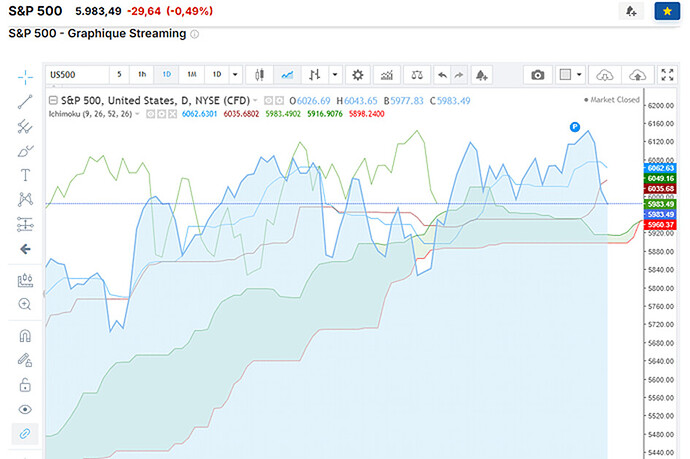Click the layout square icon
Viewport: 690px width, 459px height.
click(565, 75)
